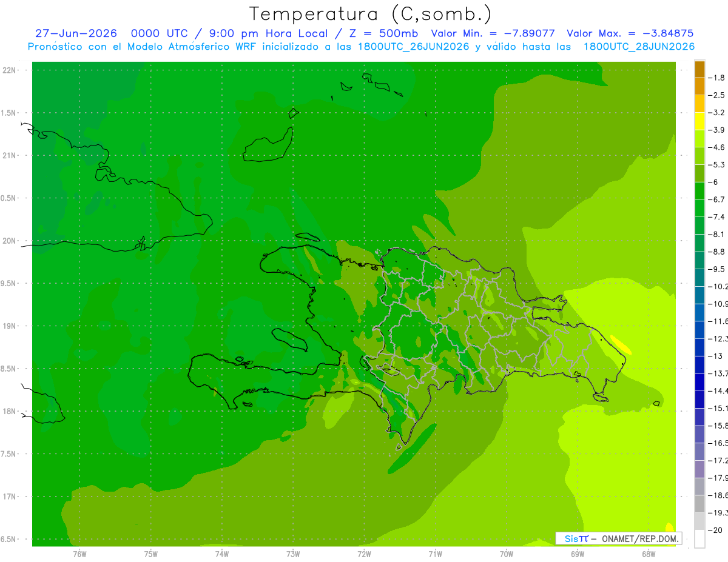Screen dimensions: 728x562
Task: Click the '17N' latitude label
Action: coord(9,497)
